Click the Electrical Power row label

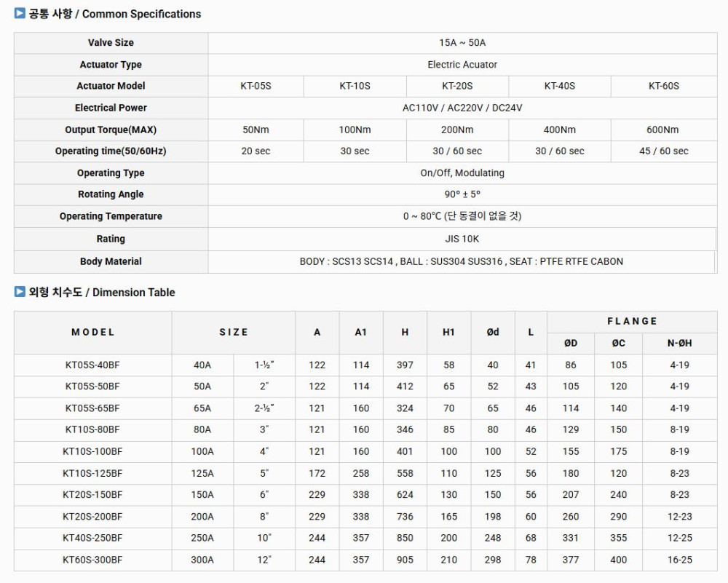[111, 108]
